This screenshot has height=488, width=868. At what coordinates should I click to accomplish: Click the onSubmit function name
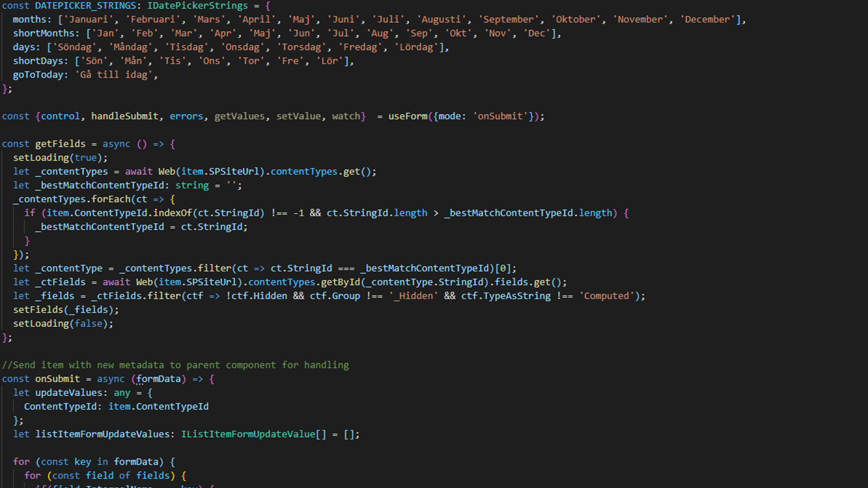click(x=57, y=379)
